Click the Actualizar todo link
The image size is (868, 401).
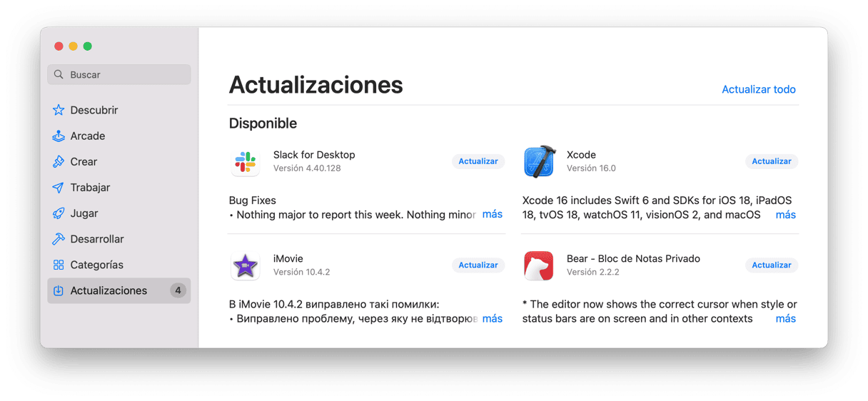point(759,89)
